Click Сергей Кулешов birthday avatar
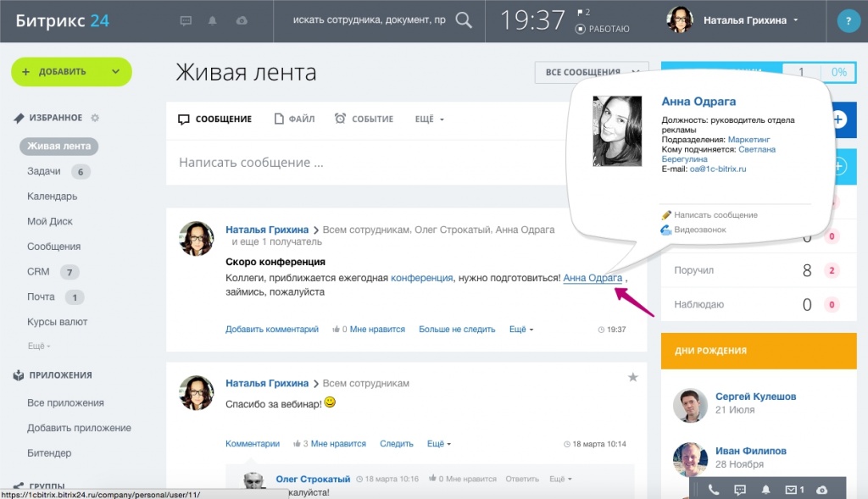The height and width of the screenshot is (499, 868). [x=690, y=405]
